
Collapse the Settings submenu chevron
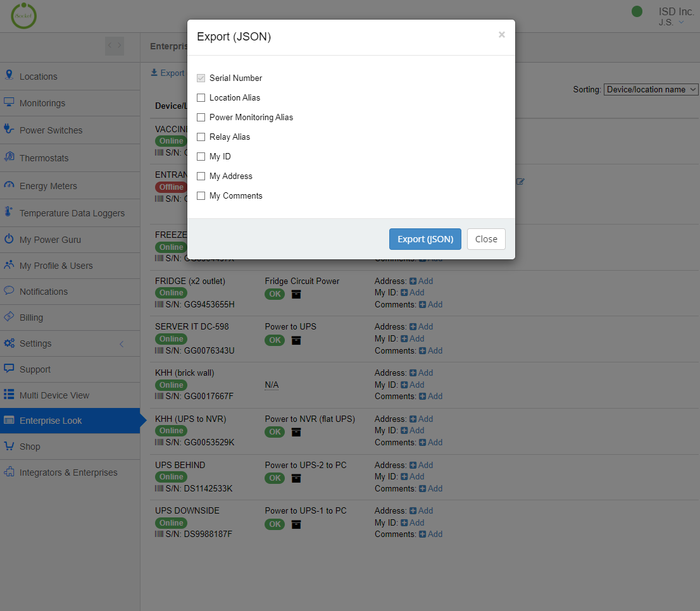click(x=122, y=344)
